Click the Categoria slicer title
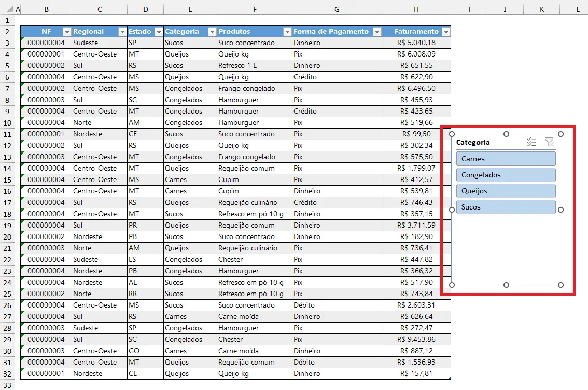This screenshot has height=390, width=588. (473, 142)
